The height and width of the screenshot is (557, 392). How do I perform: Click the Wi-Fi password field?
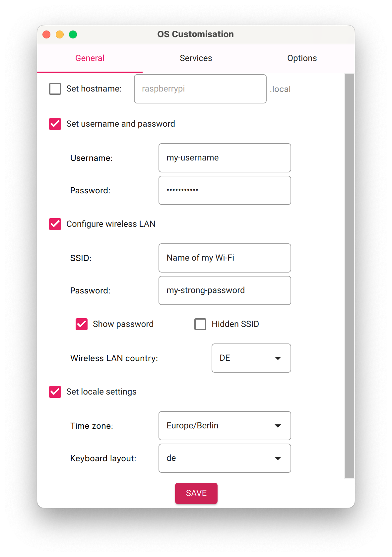click(225, 290)
